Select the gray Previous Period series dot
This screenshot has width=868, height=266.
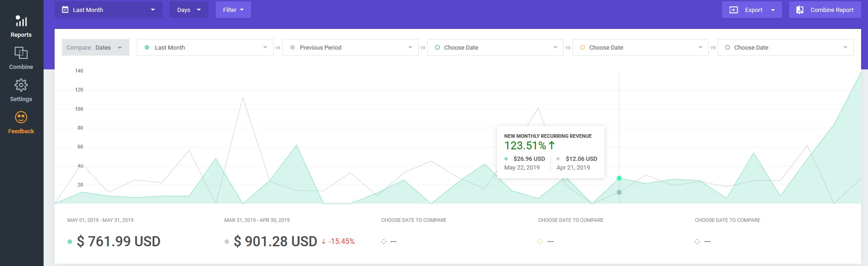tap(292, 47)
